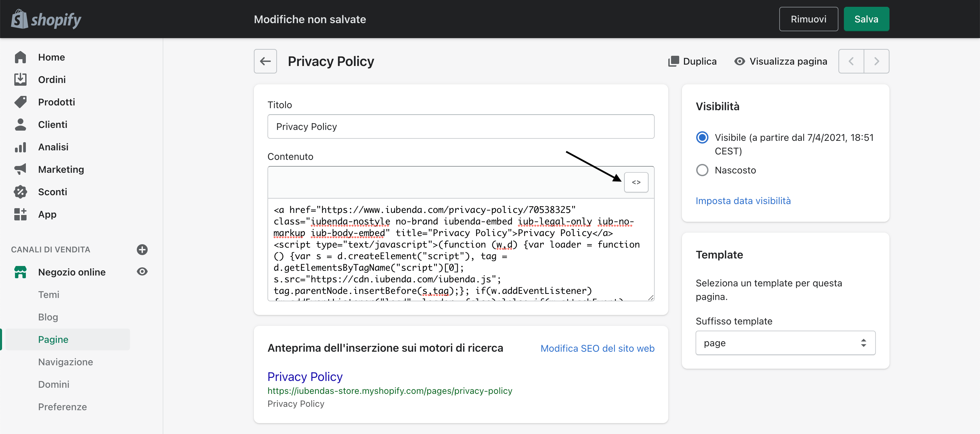Select the Visibile radio option
Image resolution: width=980 pixels, height=434 pixels.
[x=702, y=137]
